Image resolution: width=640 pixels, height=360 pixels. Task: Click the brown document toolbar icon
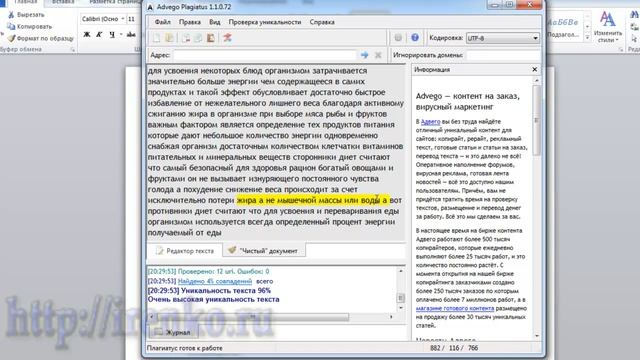[211, 38]
